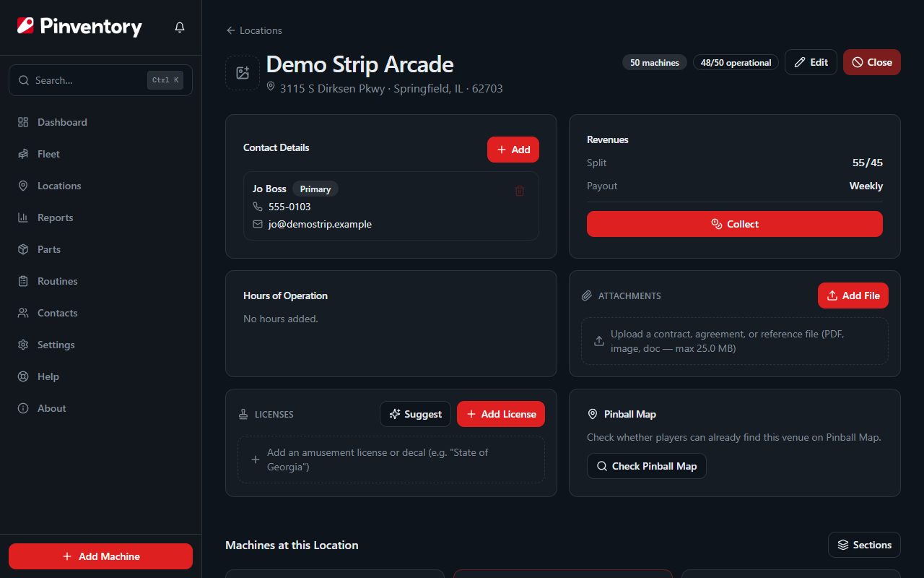Click the Add License button

[501, 414]
